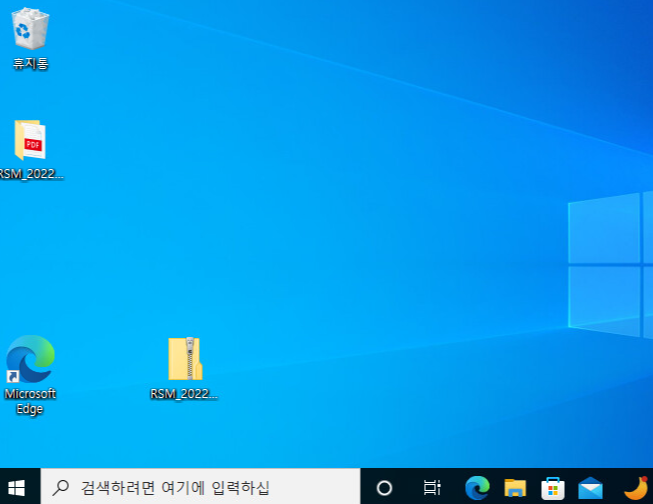
Task: Click the taskbar search box
Action: point(200,487)
